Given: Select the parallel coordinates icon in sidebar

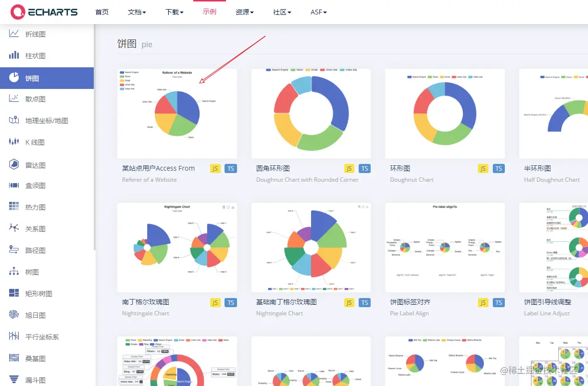Looking at the screenshot, I should [14, 336].
